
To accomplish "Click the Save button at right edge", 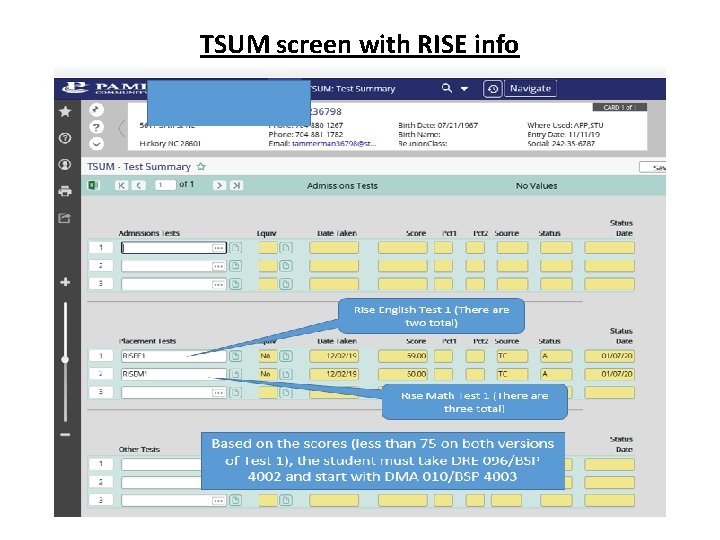I will pos(653,168).
